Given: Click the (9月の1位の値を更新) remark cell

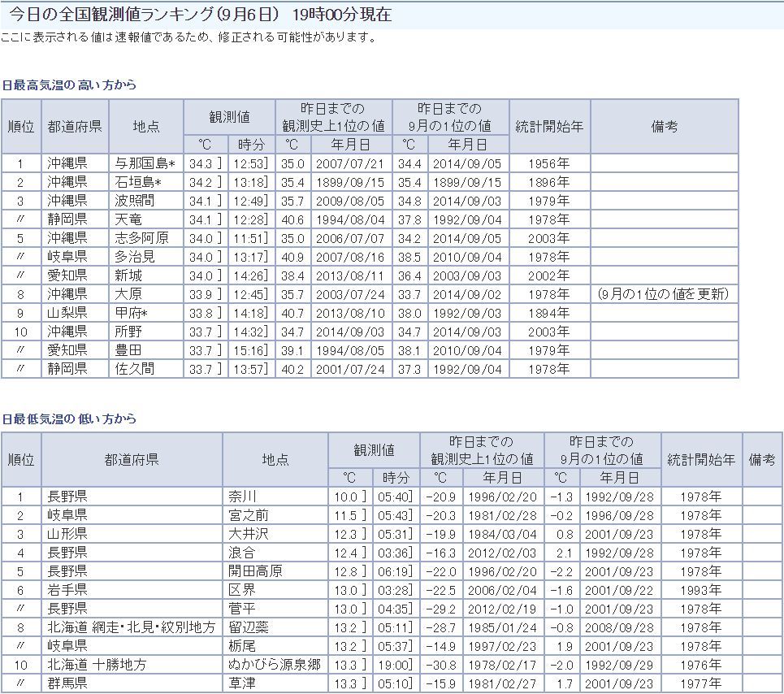Looking at the screenshot, I should click(x=663, y=294).
